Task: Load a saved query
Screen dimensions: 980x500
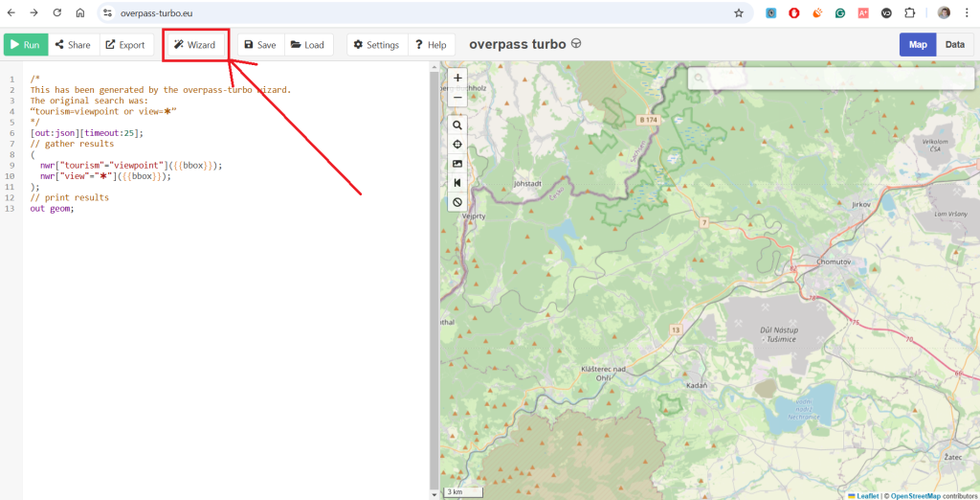Action: [x=309, y=45]
